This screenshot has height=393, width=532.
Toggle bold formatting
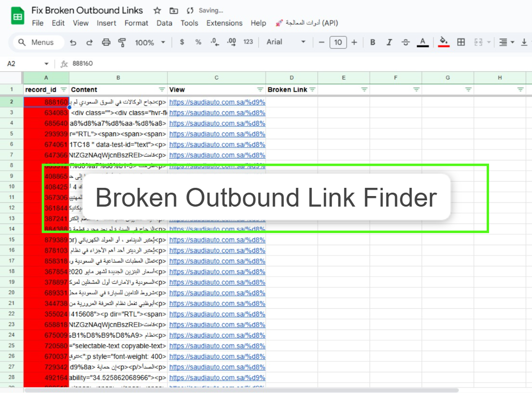tap(372, 42)
